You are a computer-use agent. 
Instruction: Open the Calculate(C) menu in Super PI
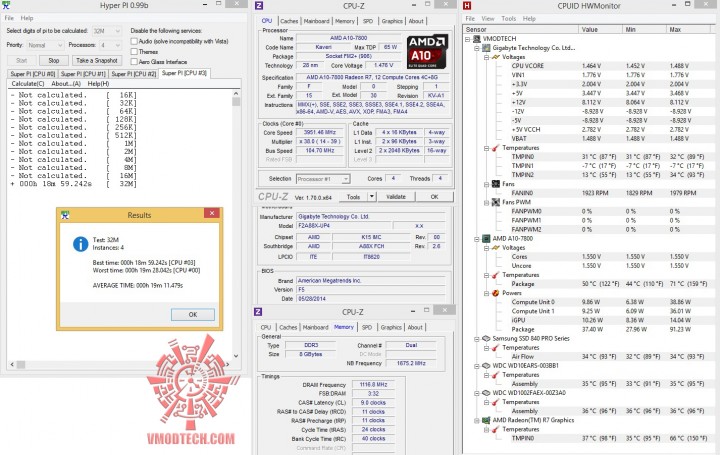(x=28, y=84)
